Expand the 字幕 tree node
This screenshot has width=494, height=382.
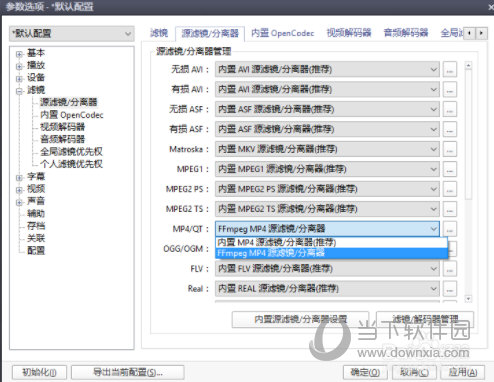coord(19,178)
